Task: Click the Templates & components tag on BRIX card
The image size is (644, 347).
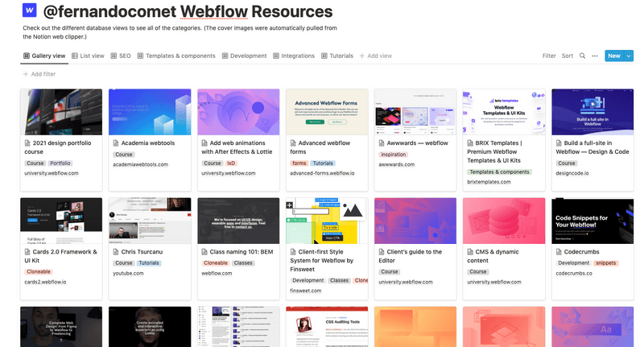Action: [x=499, y=172]
